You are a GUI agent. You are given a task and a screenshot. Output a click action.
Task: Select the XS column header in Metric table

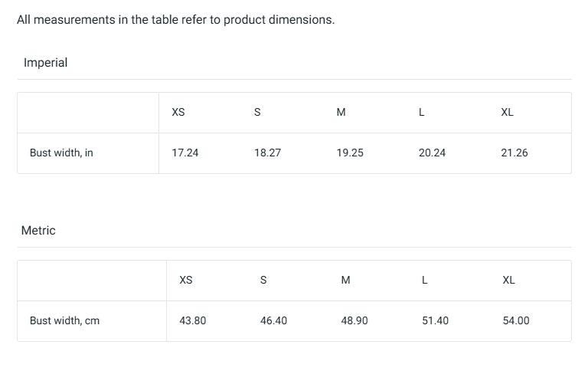tap(186, 281)
